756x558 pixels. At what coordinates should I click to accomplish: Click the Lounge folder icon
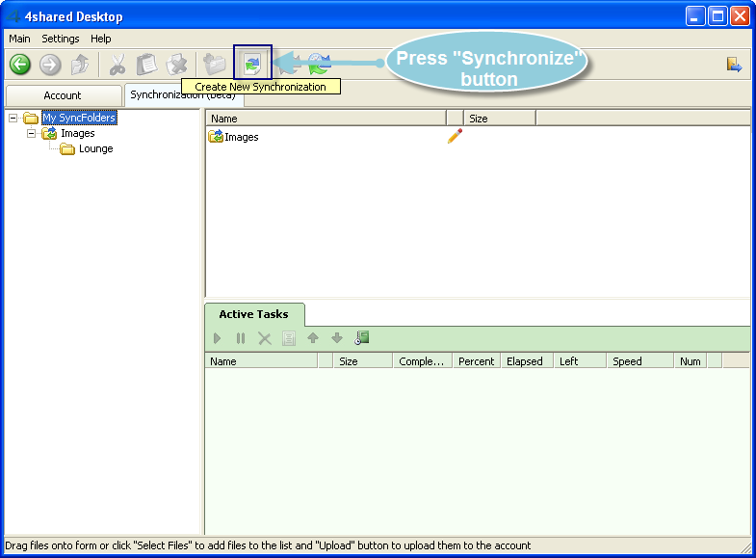click(x=67, y=149)
